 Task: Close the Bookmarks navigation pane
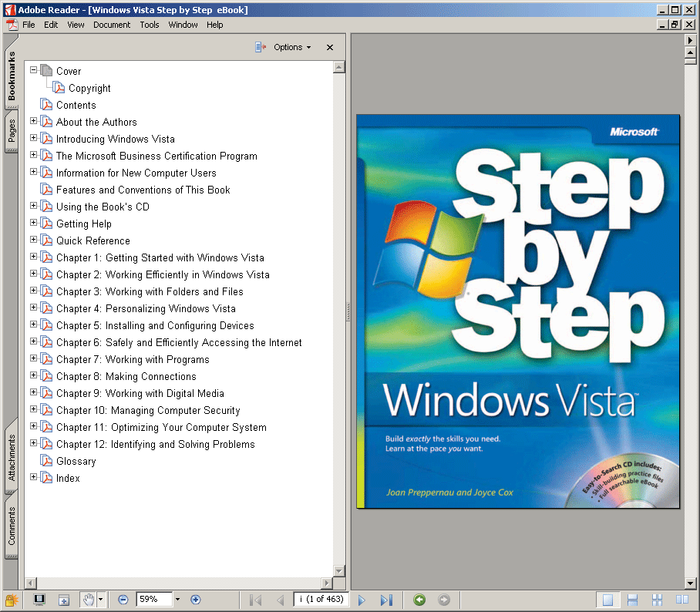tap(330, 47)
